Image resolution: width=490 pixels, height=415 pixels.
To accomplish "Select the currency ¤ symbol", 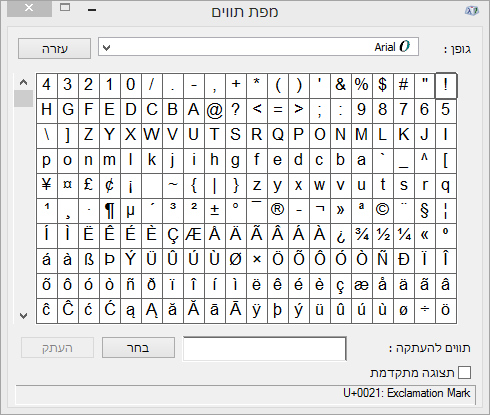I will [68, 186].
